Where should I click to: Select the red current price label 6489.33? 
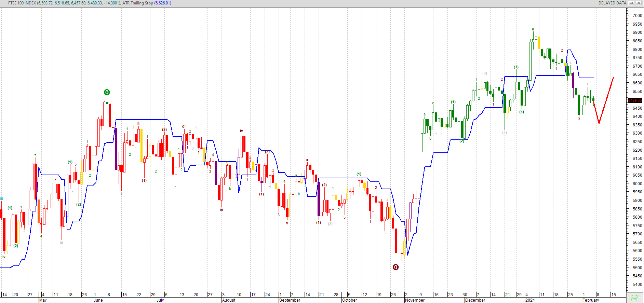(635, 100)
